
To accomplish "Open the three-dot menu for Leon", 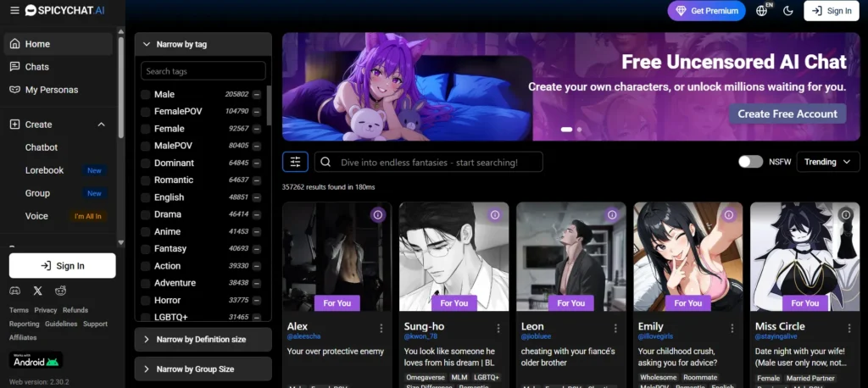I will point(615,328).
